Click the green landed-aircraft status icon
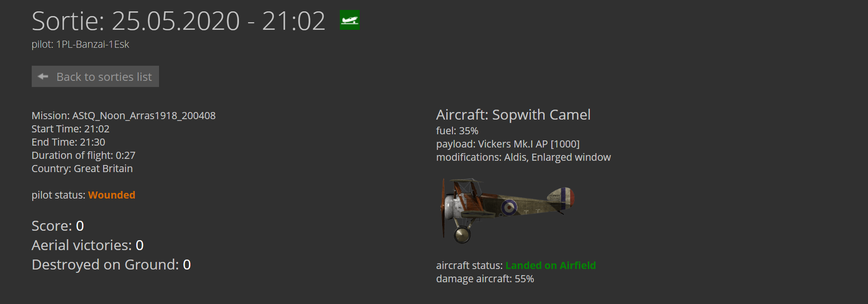The width and height of the screenshot is (868, 304). pos(350,20)
